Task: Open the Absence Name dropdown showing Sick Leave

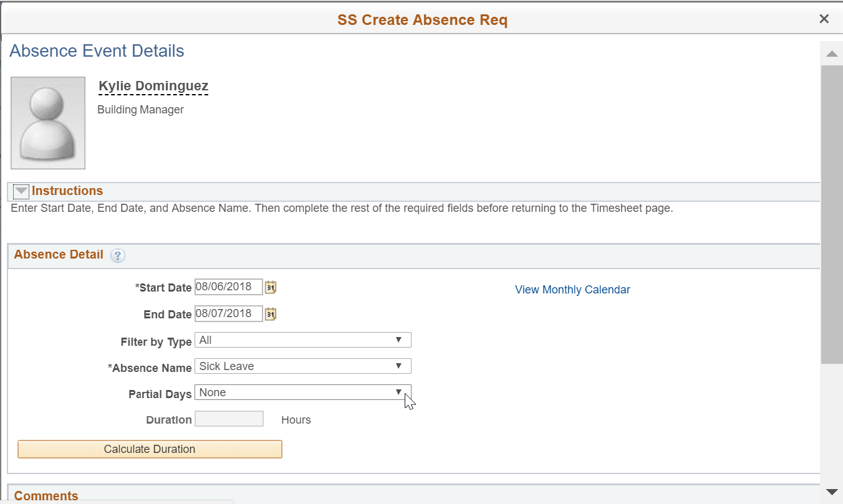Action: [x=302, y=366]
